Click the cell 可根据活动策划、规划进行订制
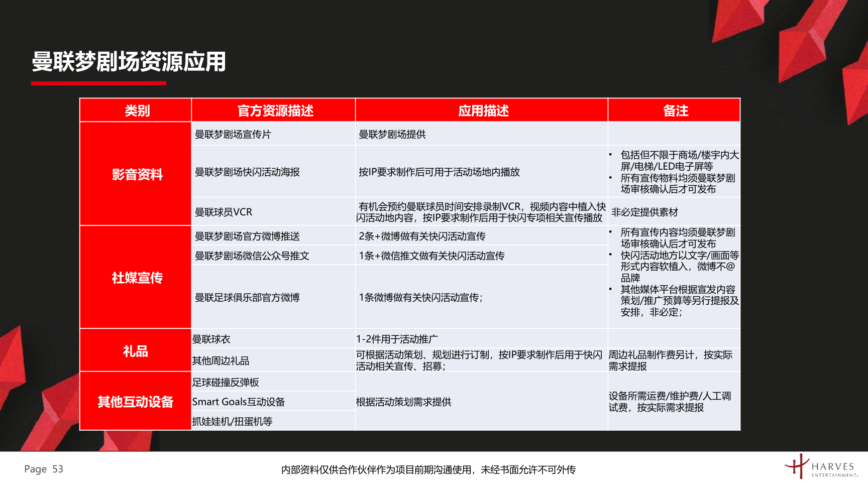The image size is (868, 488). pyautogui.click(x=482, y=360)
